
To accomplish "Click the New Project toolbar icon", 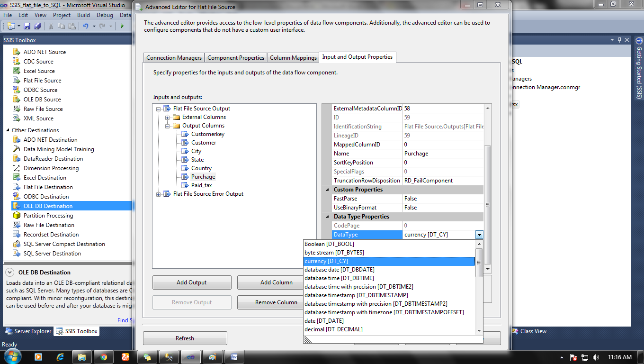I will click(11, 26).
